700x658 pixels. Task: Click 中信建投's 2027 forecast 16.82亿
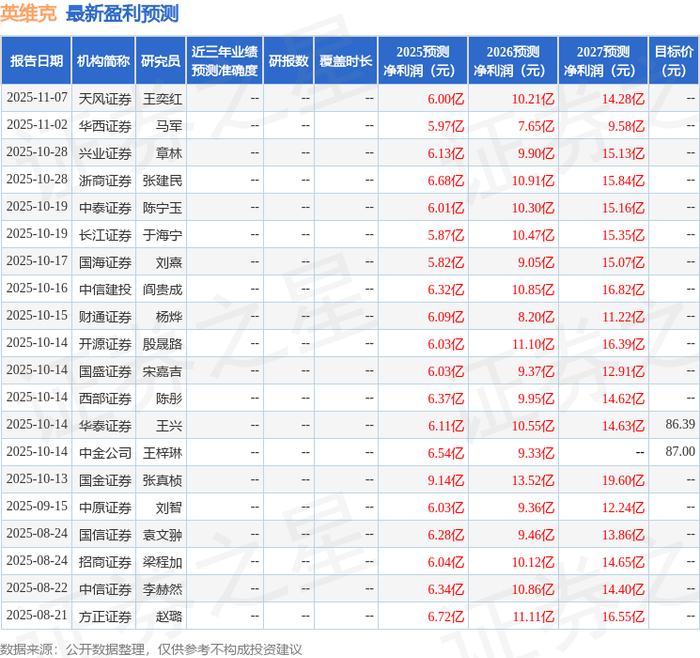[x=623, y=289]
